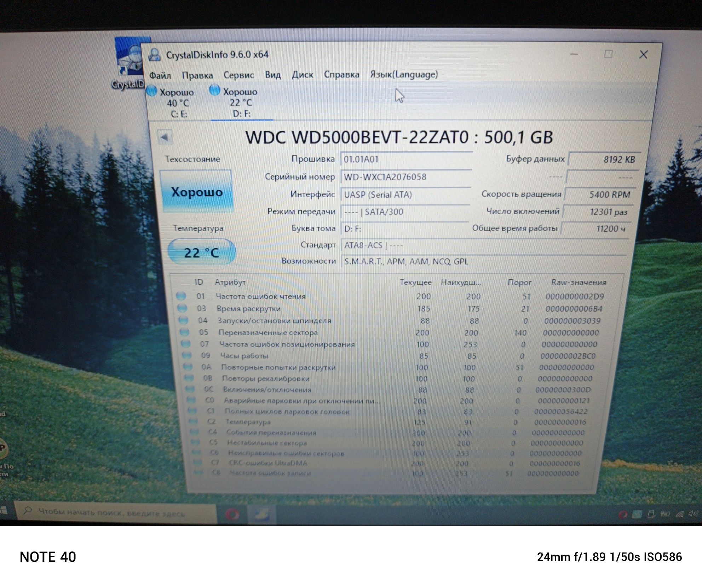Click the Буква тома field D: F:
702x588 pixels.
click(404, 228)
